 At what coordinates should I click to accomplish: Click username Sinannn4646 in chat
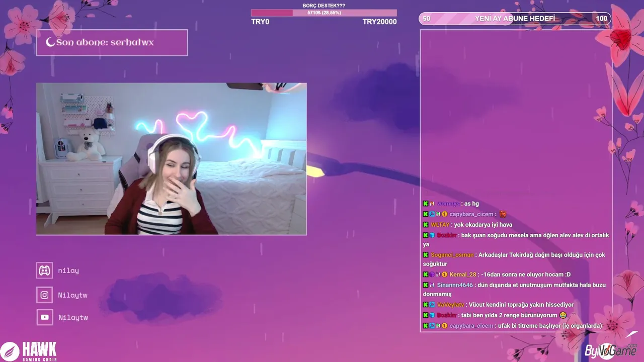[455, 285]
